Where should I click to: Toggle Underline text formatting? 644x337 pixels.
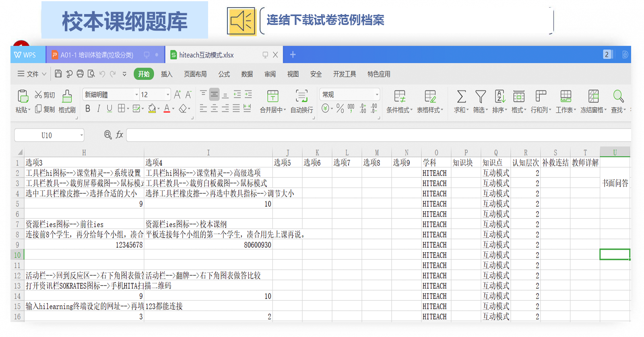[109, 109]
